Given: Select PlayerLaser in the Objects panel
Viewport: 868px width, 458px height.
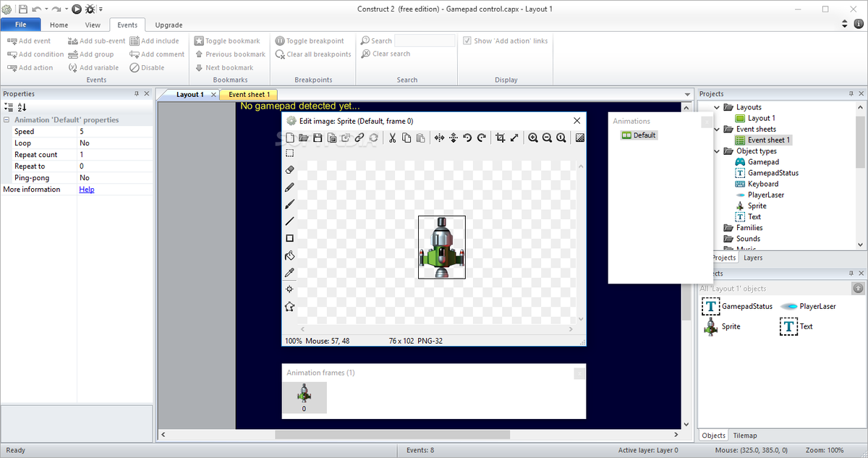Looking at the screenshot, I should 808,306.
